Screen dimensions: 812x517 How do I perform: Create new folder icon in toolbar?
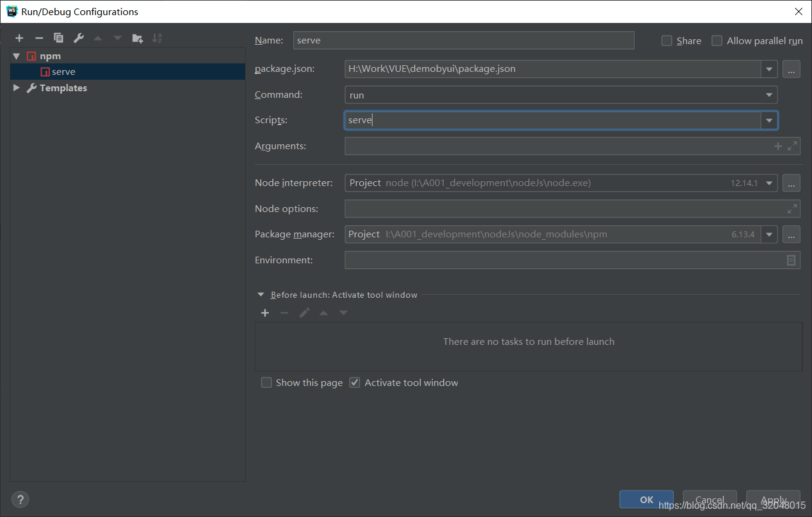pyautogui.click(x=138, y=38)
